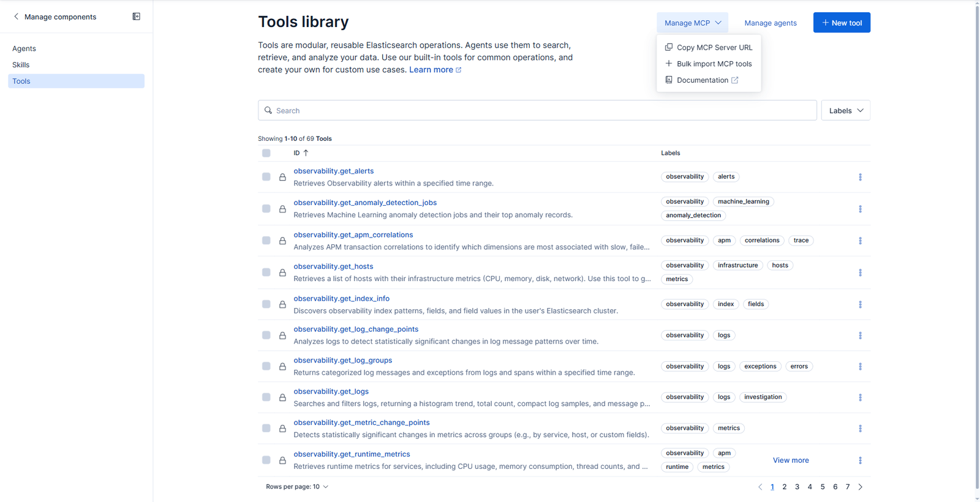Jump to page 4 of results
980x502 pixels.
[810, 487]
